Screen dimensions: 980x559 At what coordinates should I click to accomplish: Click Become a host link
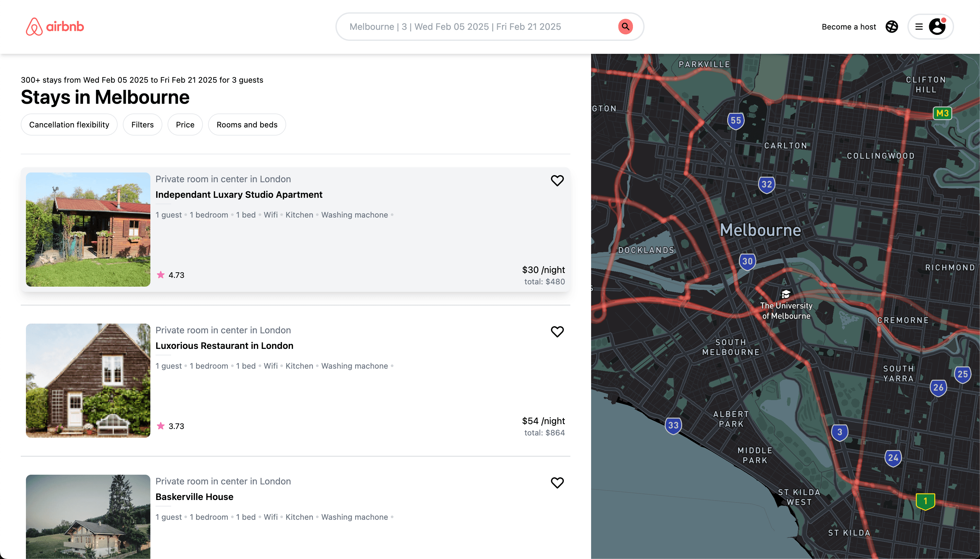point(848,27)
